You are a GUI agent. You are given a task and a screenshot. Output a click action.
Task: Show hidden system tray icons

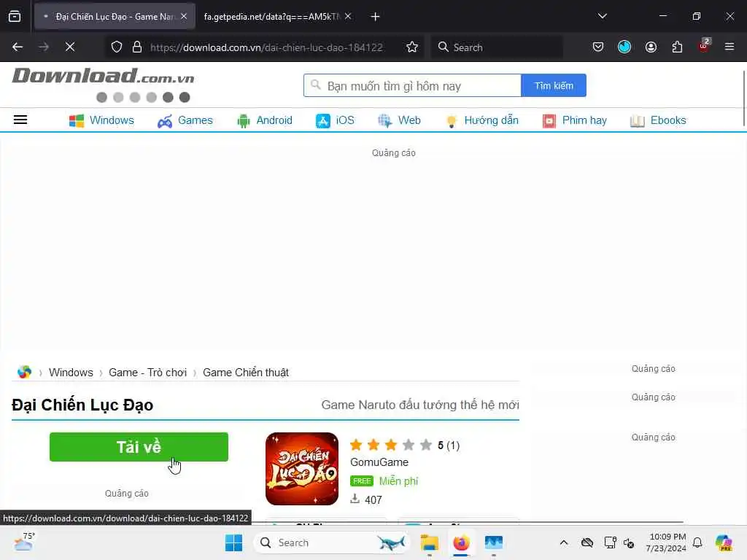click(564, 542)
